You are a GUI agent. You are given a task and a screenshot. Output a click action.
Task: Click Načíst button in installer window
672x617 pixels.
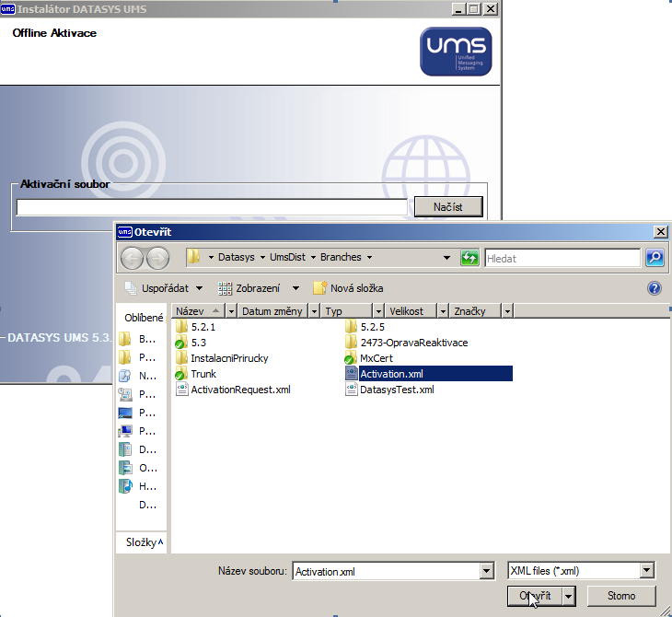[448, 206]
